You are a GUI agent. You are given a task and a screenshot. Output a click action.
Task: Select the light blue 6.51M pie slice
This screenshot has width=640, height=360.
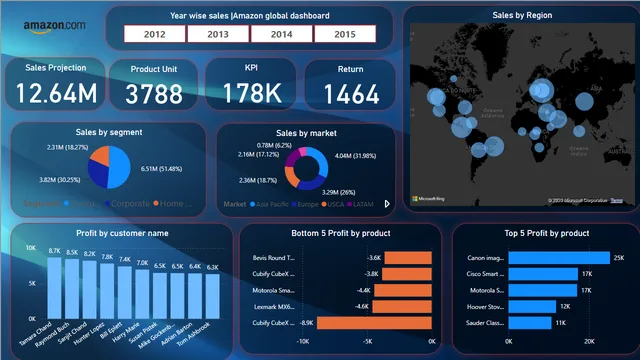(x=120, y=167)
